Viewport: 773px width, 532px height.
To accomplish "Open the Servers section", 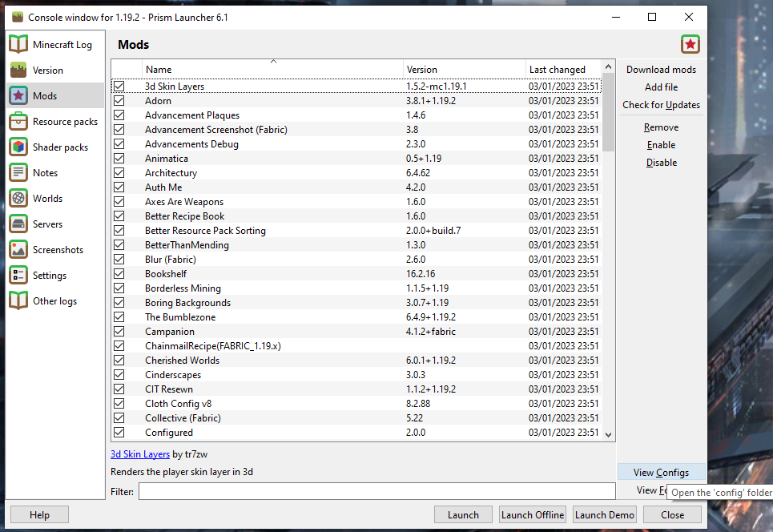I will 50,224.
